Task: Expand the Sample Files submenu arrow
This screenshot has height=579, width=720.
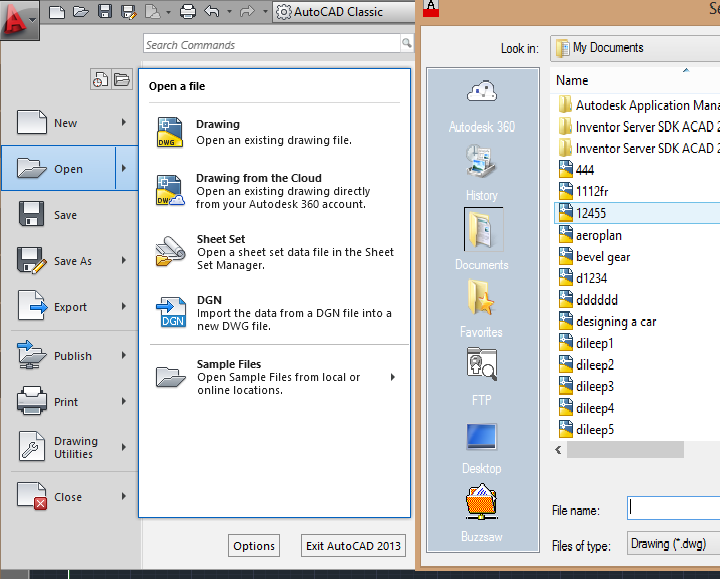Action: (393, 377)
